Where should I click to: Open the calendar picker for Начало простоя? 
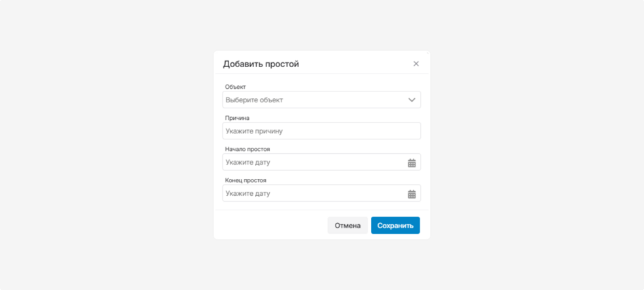(x=411, y=163)
